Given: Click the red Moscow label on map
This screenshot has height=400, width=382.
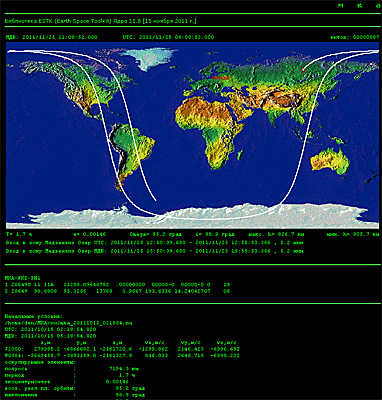Looking at the screenshot, I should 219,77.
